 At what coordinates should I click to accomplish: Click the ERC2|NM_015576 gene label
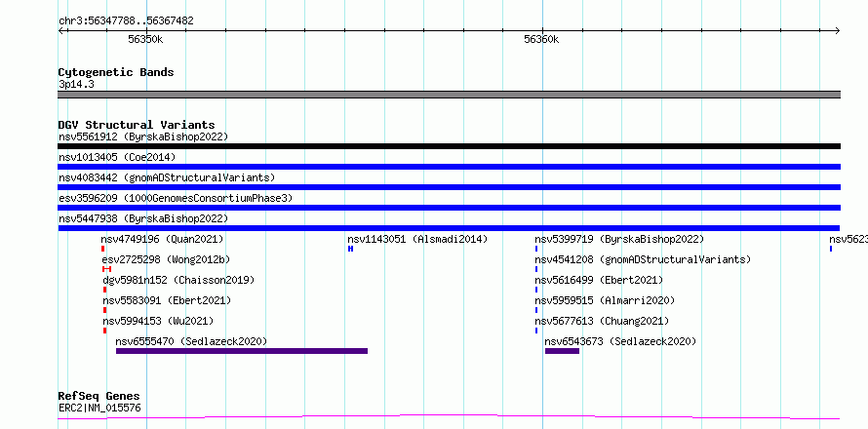(x=99, y=408)
